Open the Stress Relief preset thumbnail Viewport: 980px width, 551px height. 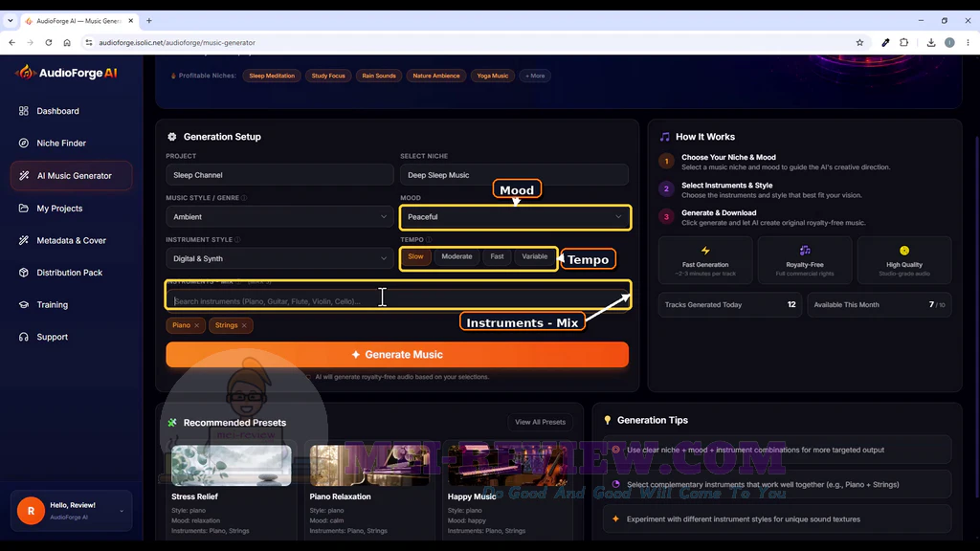click(x=232, y=466)
